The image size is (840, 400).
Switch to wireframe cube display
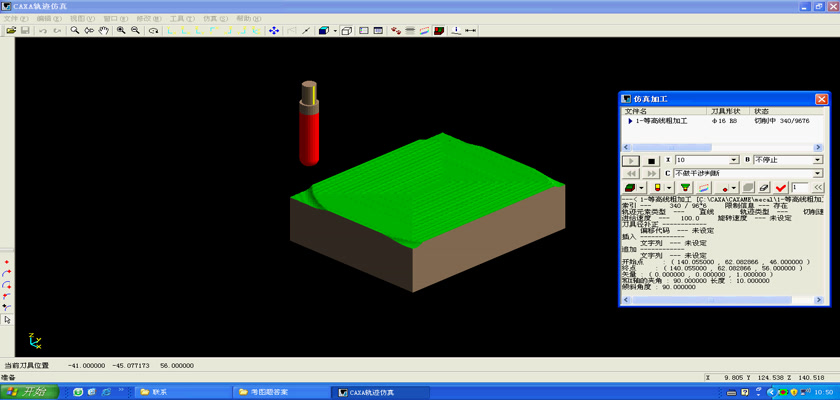(x=346, y=31)
